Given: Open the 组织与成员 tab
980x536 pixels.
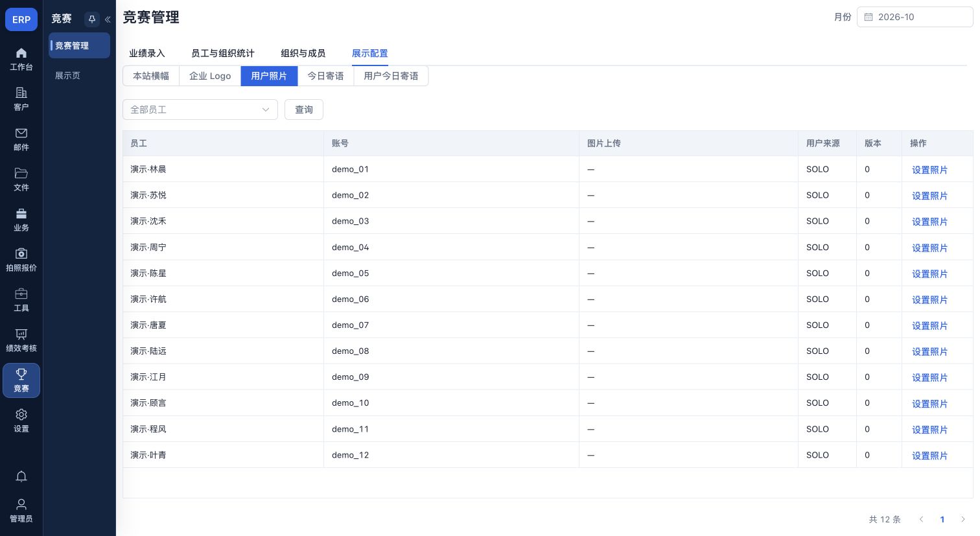Looking at the screenshot, I should pos(303,53).
